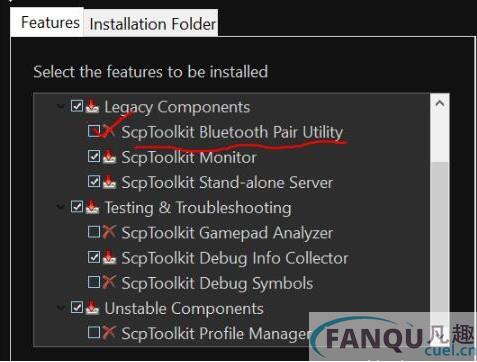The height and width of the screenshot is (362, 477).
Task: Click the install icon next to ScpToolkit Monitor
Action: [109, 157]
